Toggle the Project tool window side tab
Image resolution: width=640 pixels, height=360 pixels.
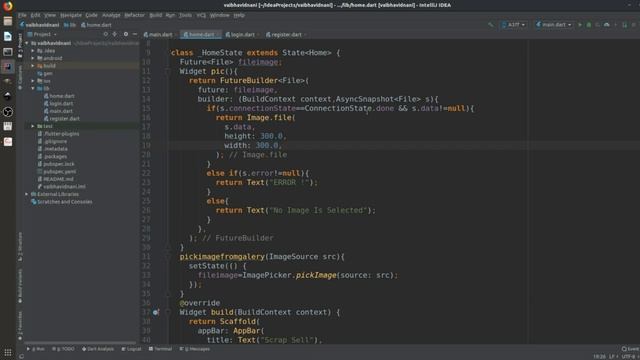[20, 46]
